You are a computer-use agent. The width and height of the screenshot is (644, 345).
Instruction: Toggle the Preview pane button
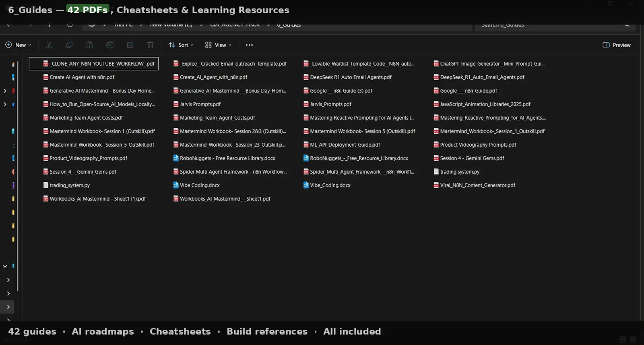(617, 45)
